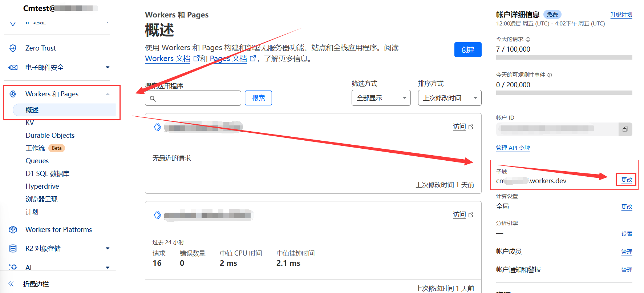This screenshot has width=644, height=293.
Task: Click the blue 创建 button
Action: pos(467,50)
